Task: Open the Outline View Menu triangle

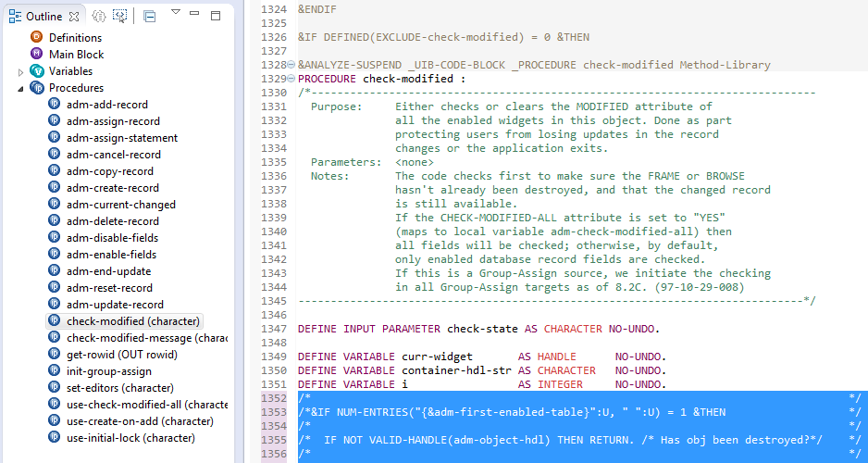Action: point(176,12)
